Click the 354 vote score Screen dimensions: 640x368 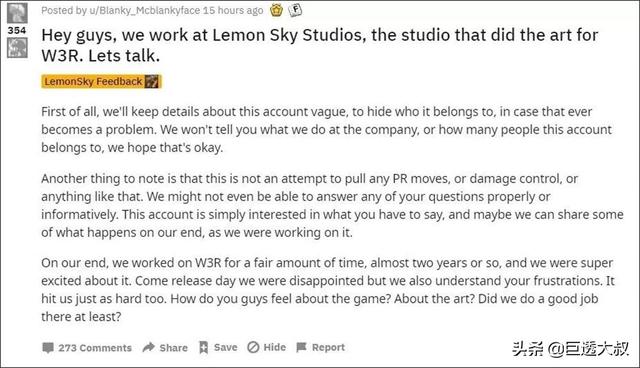[x=17, y=30]
